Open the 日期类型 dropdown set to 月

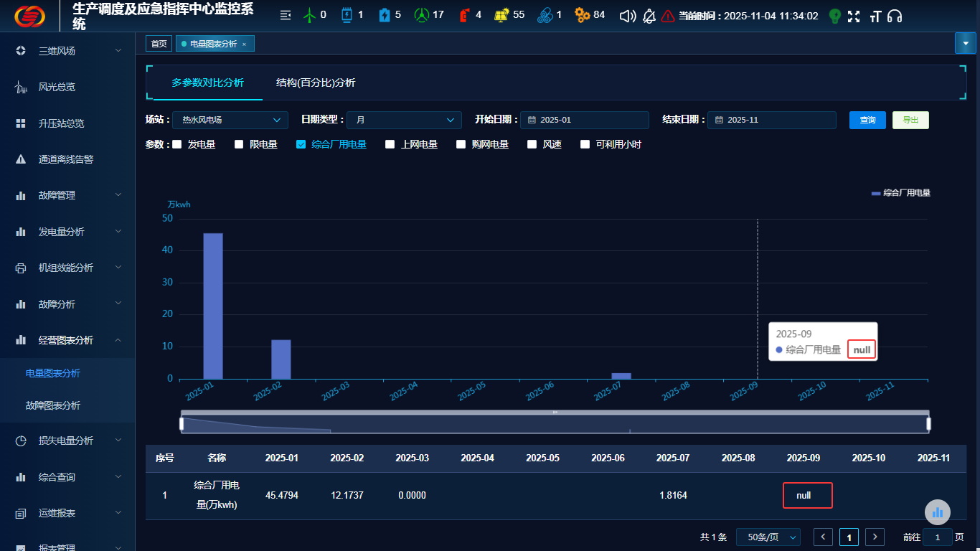pos(404,120)
